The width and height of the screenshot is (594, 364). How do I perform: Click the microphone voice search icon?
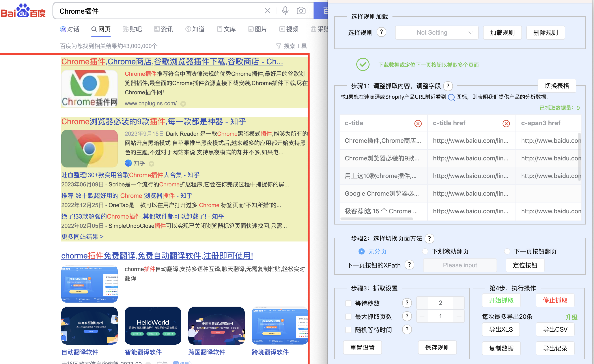click(x=285, y=11)
